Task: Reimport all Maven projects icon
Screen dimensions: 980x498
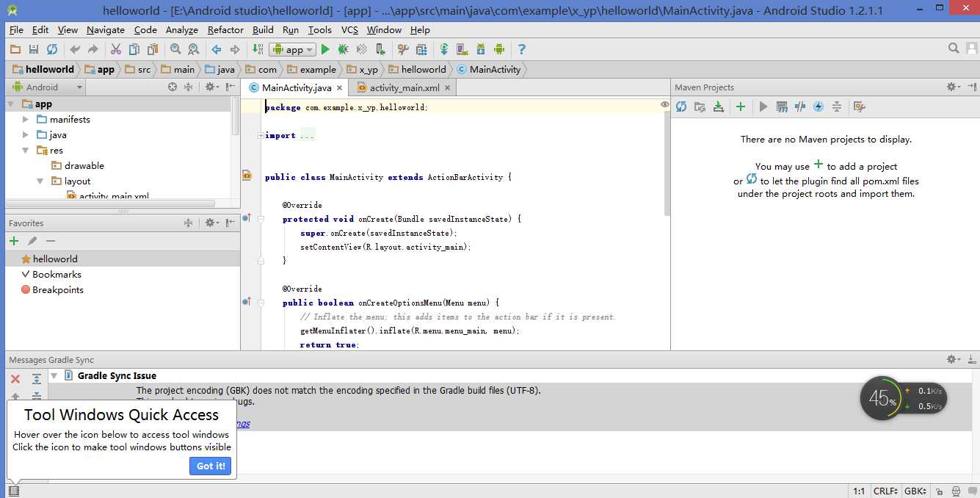Action: click(681, 107)
